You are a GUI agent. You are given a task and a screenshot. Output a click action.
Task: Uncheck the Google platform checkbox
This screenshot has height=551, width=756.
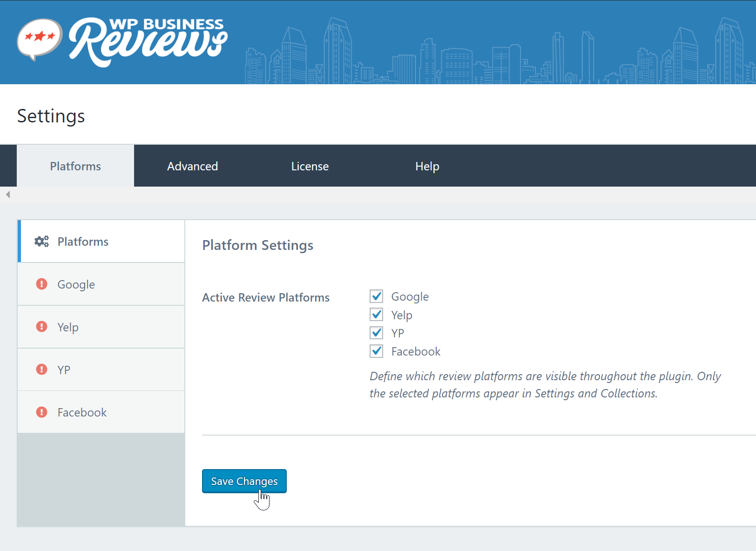point(376,296)
